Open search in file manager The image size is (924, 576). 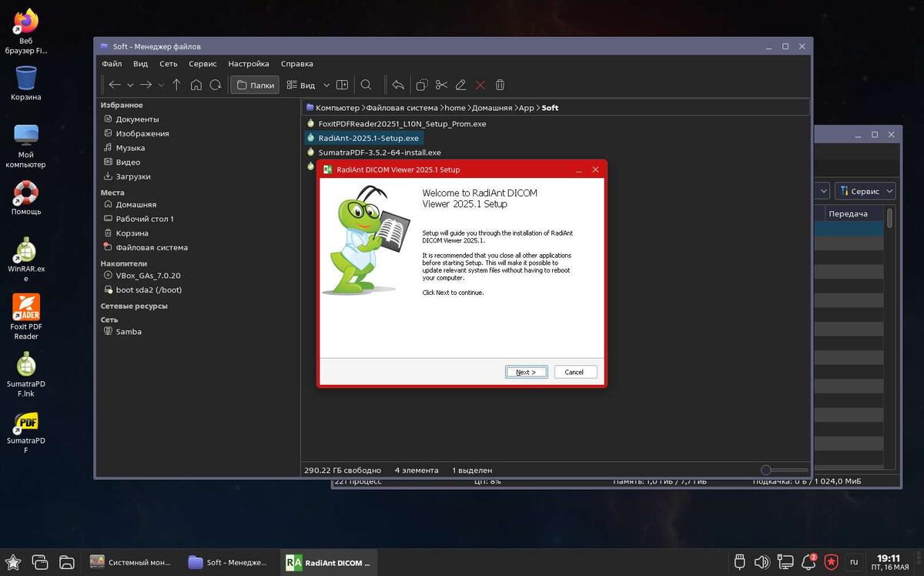click(x=367, y=85)
